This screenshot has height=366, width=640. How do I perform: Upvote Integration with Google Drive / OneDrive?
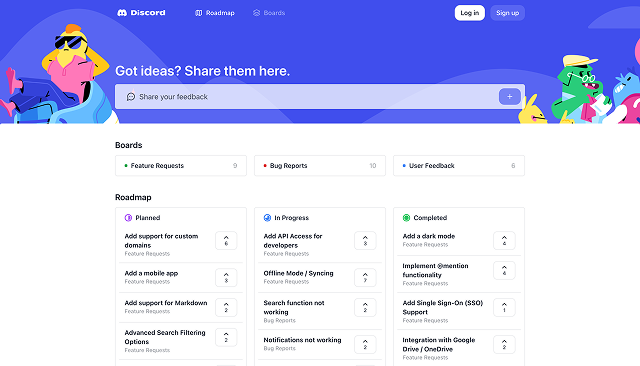(x=504, y=344)
